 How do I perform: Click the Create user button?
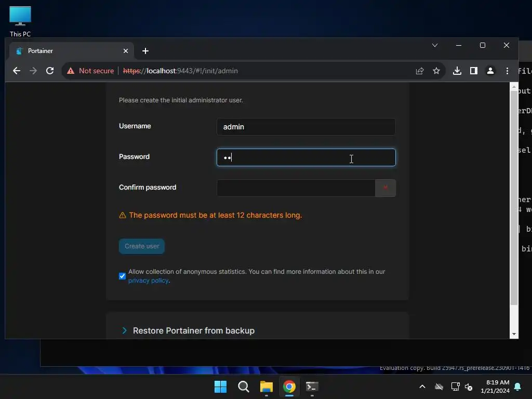click(x=142, y=246)
